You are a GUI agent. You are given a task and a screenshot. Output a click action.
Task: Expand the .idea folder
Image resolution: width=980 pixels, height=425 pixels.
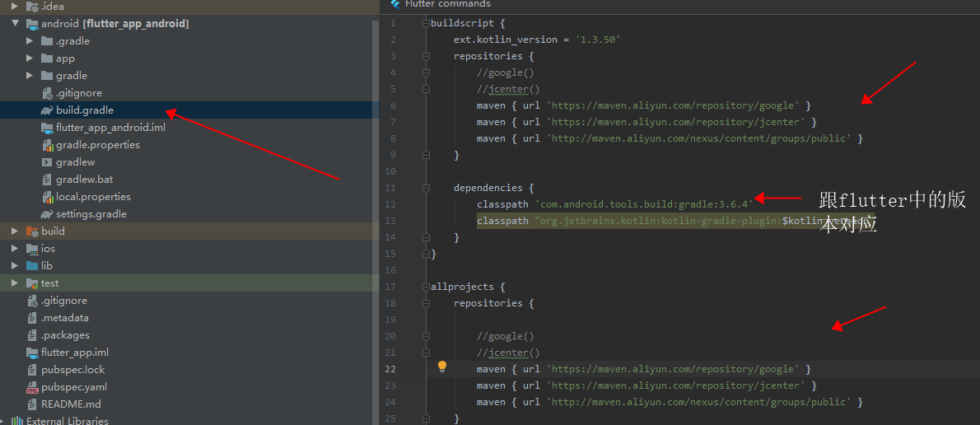pos(15,7)
